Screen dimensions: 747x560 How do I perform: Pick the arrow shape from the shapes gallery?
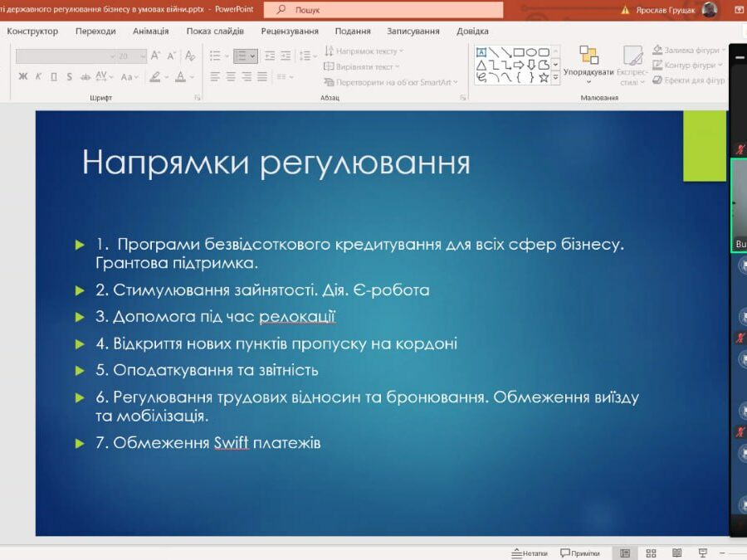pos(520,65)
